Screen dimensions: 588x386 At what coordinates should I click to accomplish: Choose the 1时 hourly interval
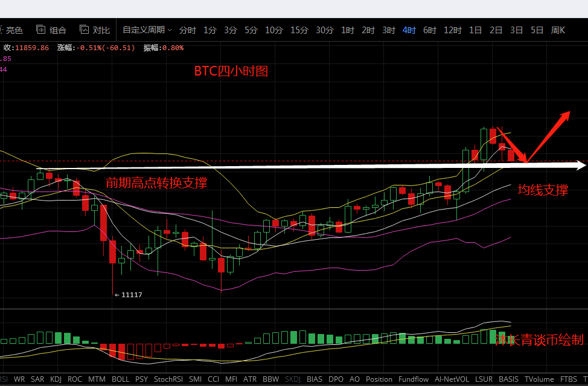348,30
